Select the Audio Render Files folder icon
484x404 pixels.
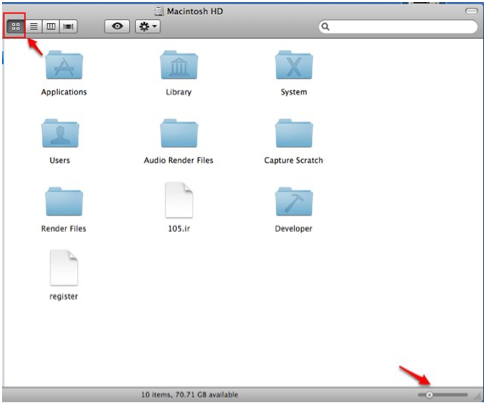[179, 133]
